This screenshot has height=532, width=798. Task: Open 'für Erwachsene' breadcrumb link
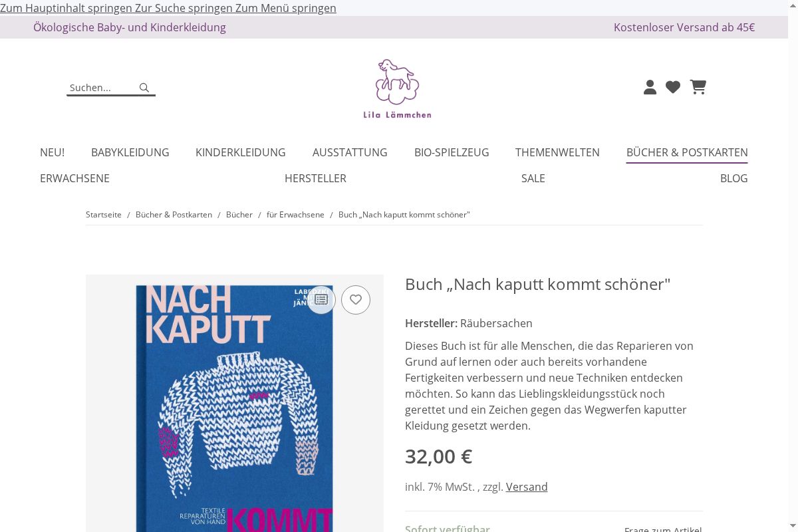[295, 215]
